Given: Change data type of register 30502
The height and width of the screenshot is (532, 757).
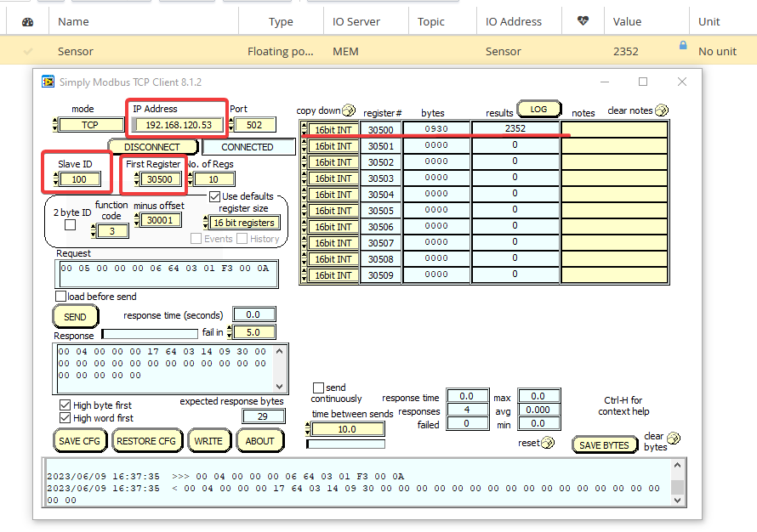Looking at the screenshot, I should 333,162.
